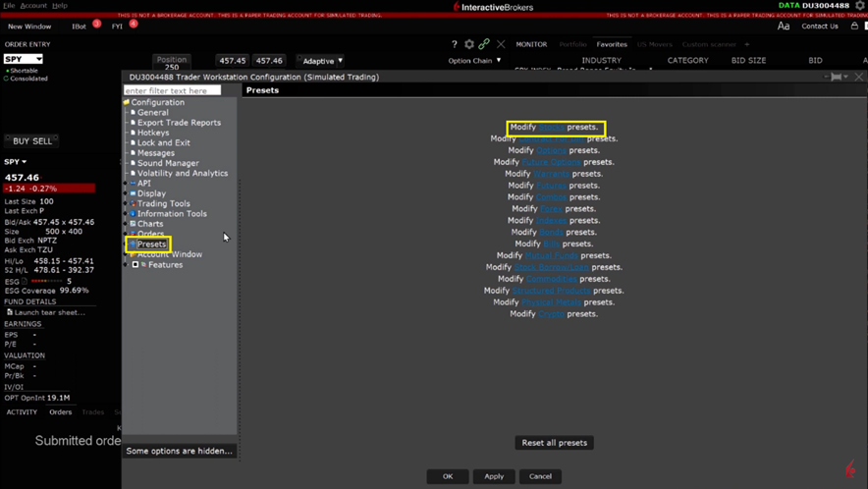Select Hotkeys in configuration tree
This screenshot has width=868, height=489.
[x=153, y=133]
